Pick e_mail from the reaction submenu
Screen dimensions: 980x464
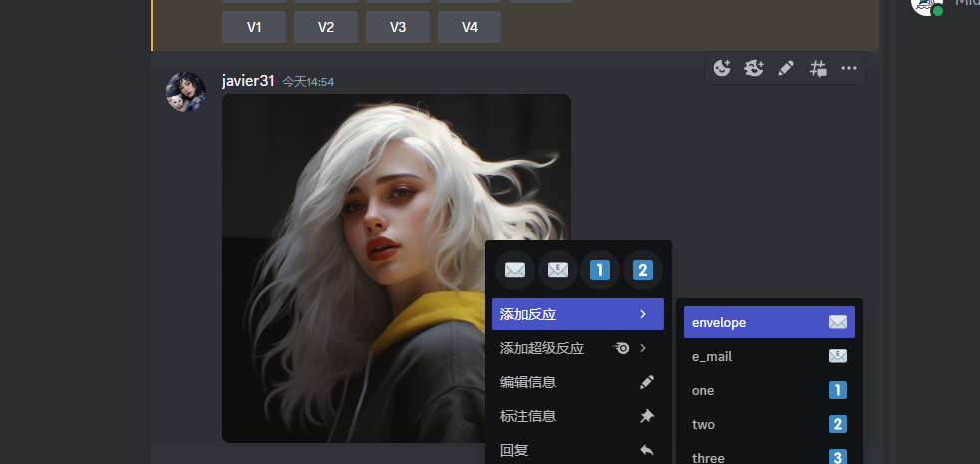click(770, 356)
